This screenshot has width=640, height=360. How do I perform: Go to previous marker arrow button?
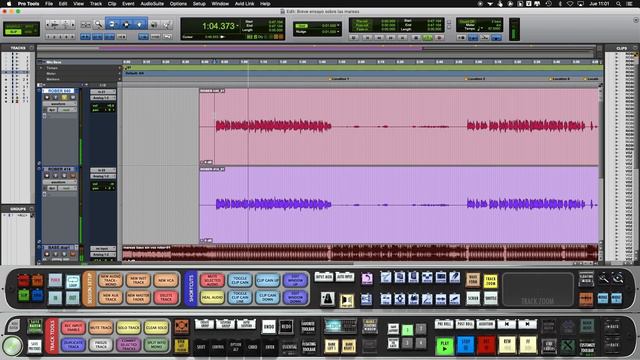point(507,324)
